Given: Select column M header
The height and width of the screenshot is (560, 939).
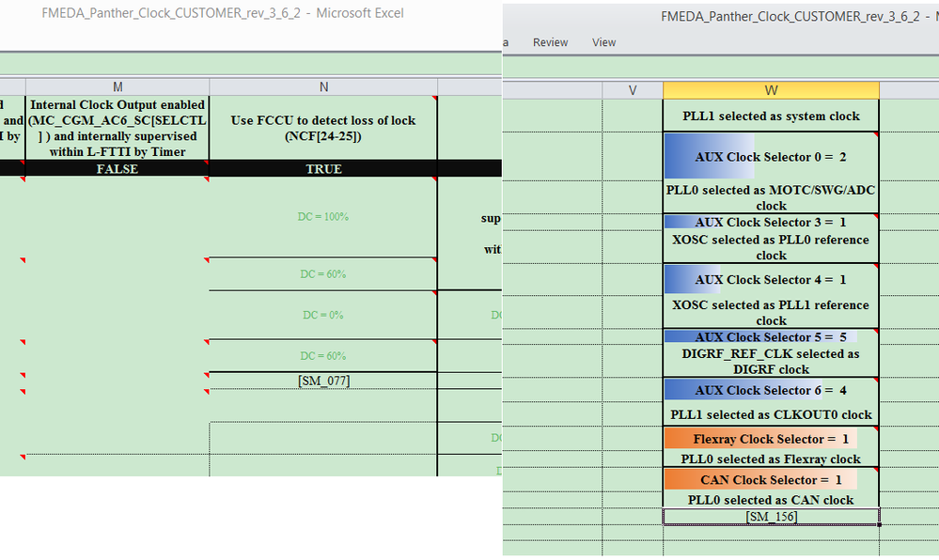Looking at the screenshot, I should 117,86.
